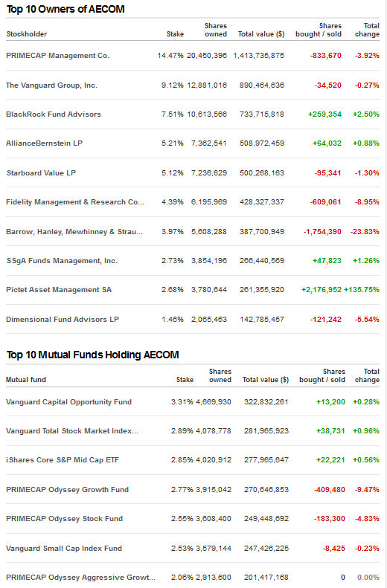This screenshot has height=588, width=387.
Task: Click iShares Core S&P Mid Cap ETF
Action: [63, 460]
